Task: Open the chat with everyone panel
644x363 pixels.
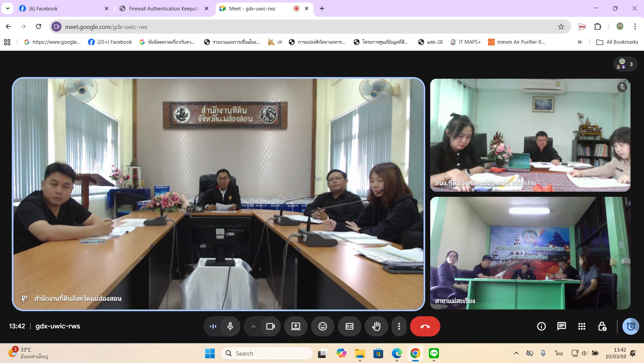Action: (x=561, y=326)
